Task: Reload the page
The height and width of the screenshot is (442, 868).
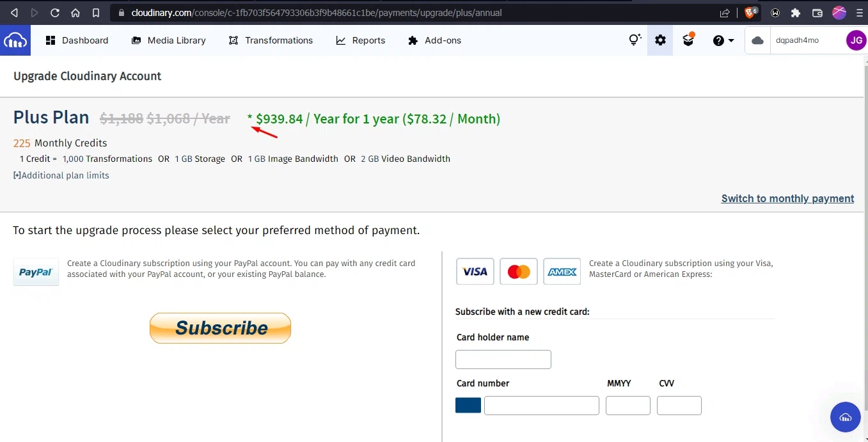Action: (x=55, y=13)
